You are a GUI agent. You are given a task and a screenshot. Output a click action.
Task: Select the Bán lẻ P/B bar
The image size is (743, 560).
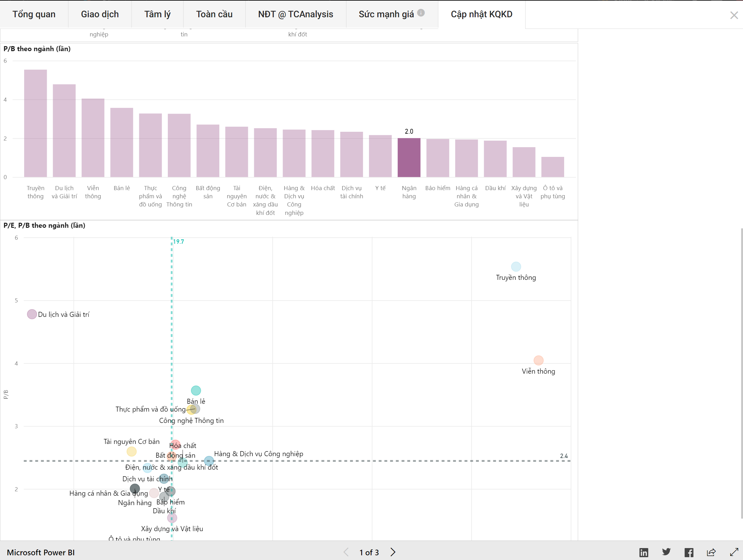coord(122,142)
